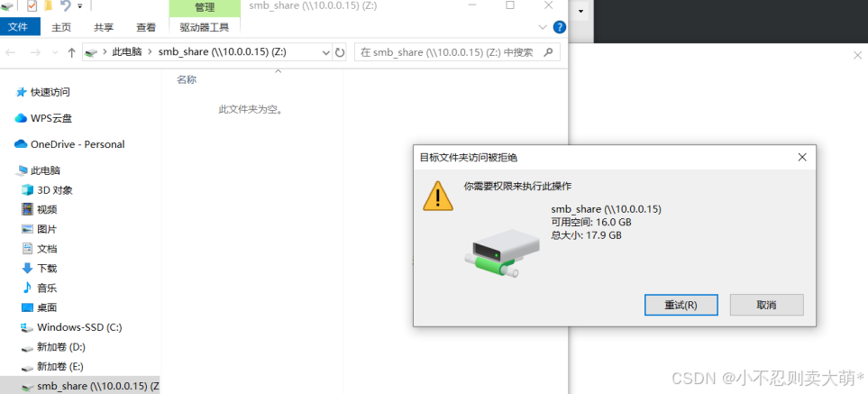Click the search magnifier icon

tap(548, 52)
